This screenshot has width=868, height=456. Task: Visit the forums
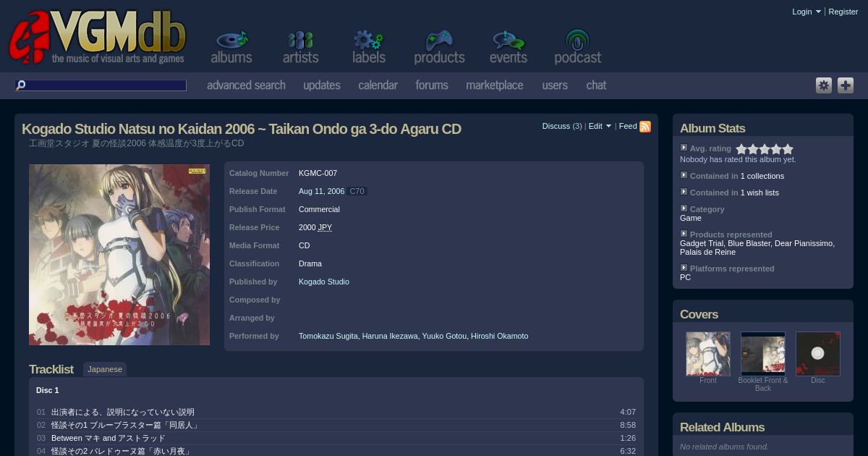point(432,85)
